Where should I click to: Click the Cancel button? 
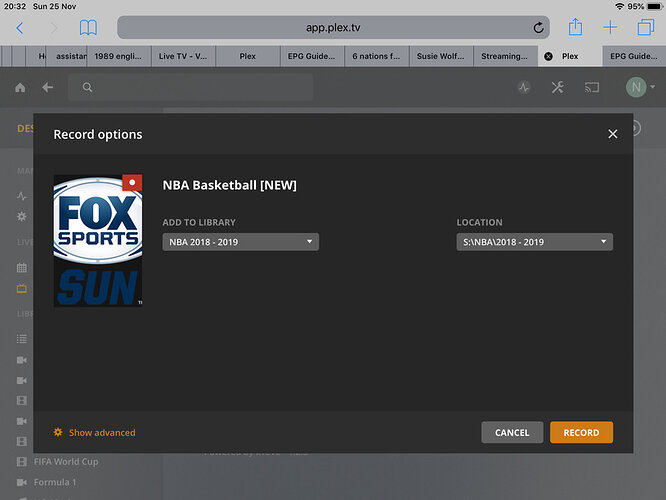click(512, 432)
